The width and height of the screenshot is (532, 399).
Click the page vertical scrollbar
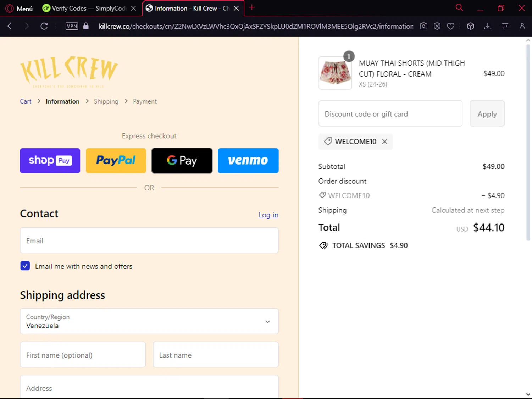[x=528, y=142]
